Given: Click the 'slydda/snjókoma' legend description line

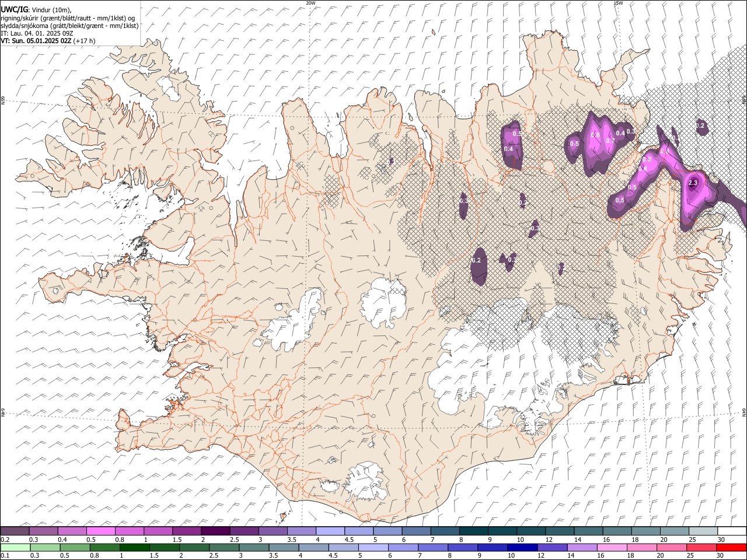Looking at the screenshot, I should coord(69,26).
